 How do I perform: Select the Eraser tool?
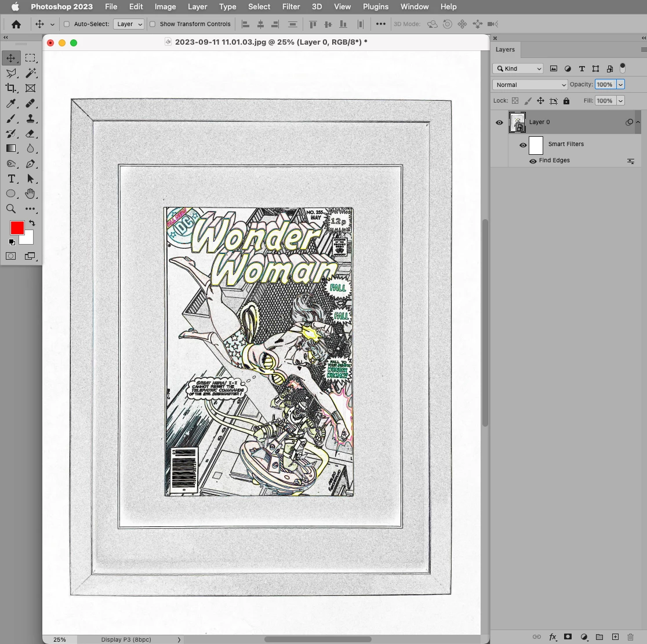click(30, 134)
